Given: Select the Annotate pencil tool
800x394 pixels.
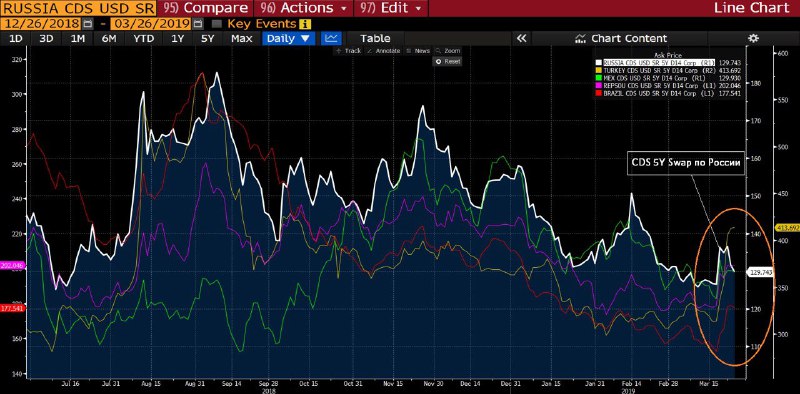Looking at the screenshot, I should [383, 51].
